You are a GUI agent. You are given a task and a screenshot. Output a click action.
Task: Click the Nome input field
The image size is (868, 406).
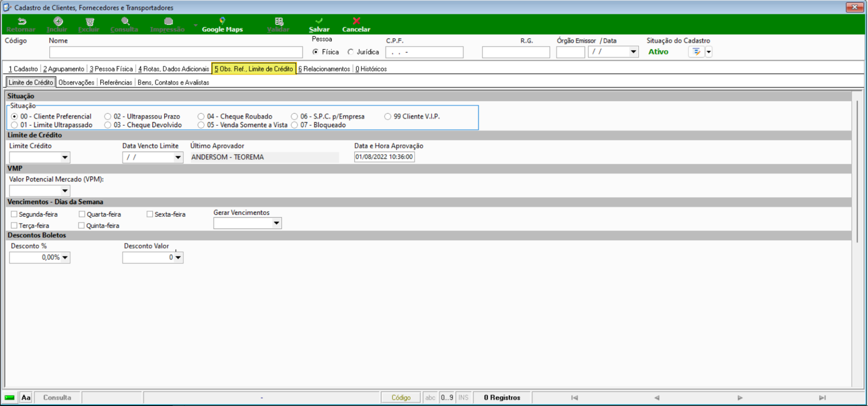pyautogui.click(x=176, y=52)
